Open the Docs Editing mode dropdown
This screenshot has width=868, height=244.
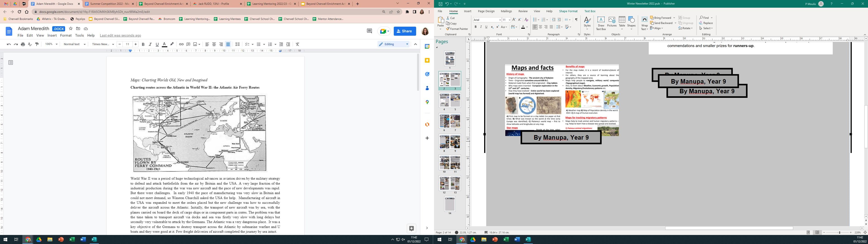point(394,44)
